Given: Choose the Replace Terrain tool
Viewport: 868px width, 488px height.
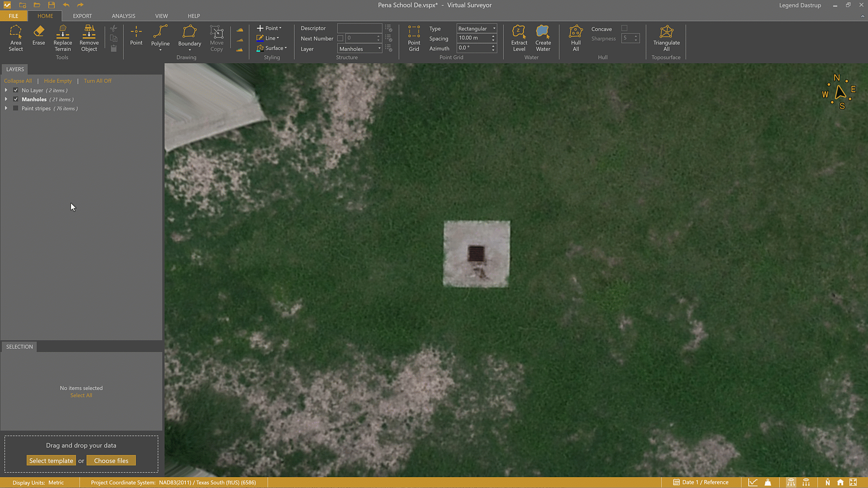Looking at the screenshot, I should (x=62, y=38).
